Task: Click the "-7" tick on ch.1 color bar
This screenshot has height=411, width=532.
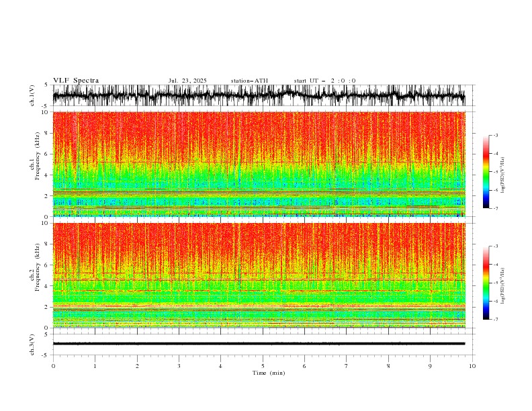Action: click(495, 208)
